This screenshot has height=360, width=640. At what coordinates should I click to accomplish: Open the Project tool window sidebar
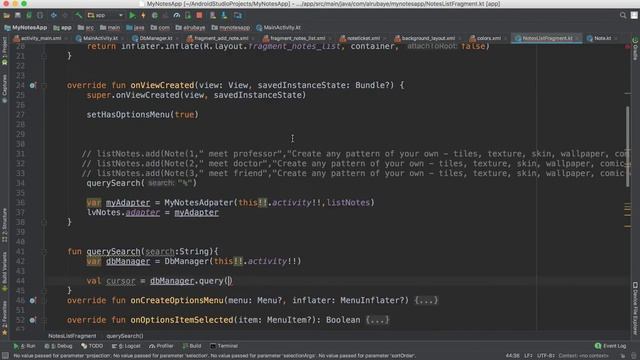click(x=4, y=51)
